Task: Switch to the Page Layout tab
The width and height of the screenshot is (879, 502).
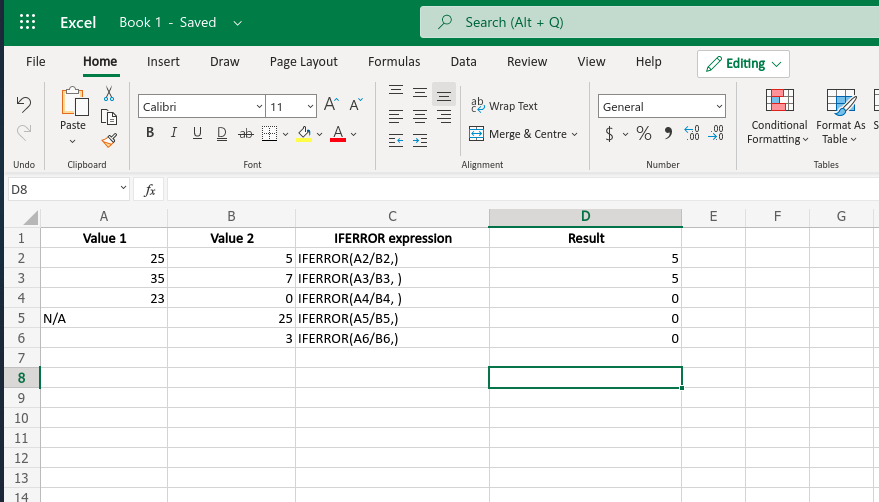Action: (303, 62)
